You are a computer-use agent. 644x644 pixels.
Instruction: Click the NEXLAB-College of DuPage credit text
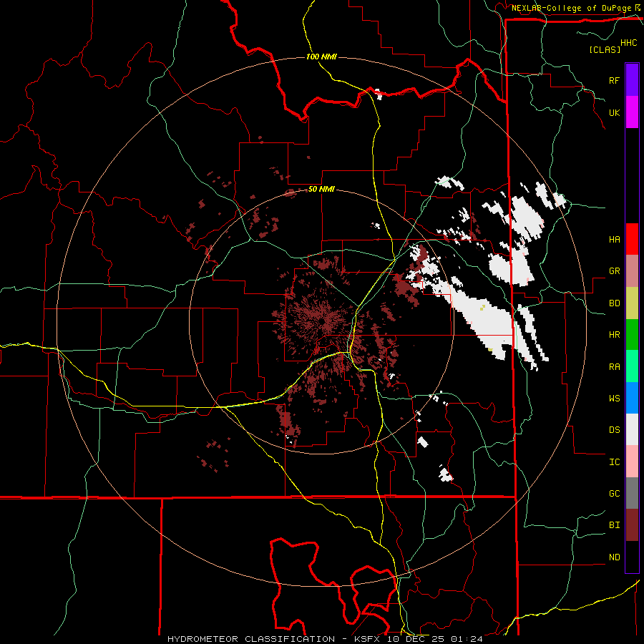571,8
